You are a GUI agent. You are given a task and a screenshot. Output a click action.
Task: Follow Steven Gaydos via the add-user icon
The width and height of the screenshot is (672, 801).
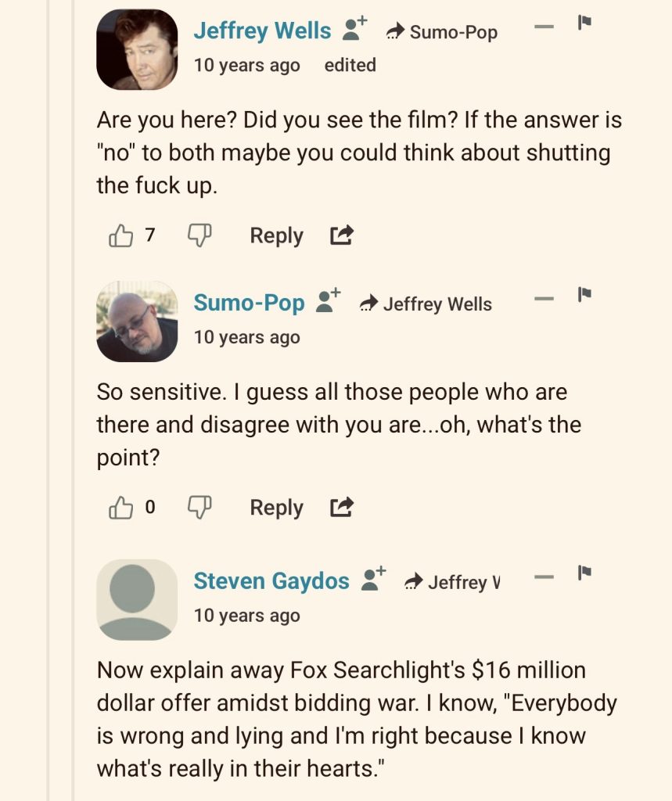pos(374,580)
